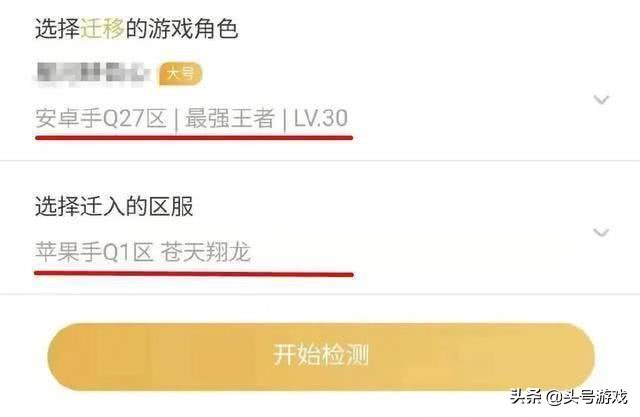Click the 大号 badge icon
Screen dimensions: 640x417
tap(180, 74)
